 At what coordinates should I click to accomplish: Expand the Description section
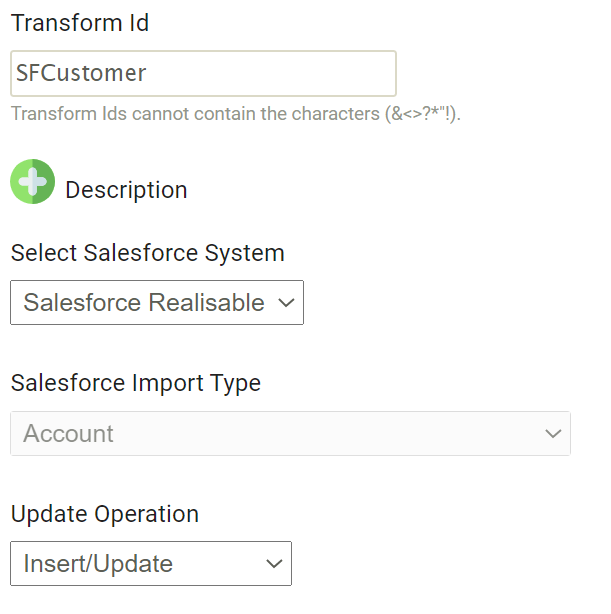pos(126,190)
